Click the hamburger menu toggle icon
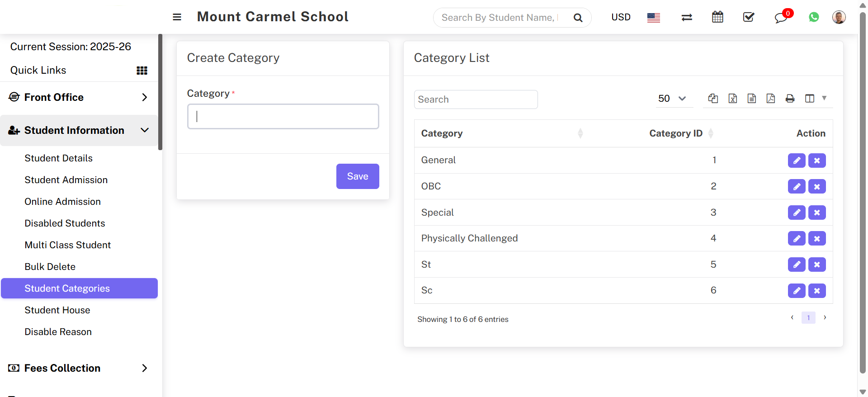The image size is (868, 397). click(177, 17)
